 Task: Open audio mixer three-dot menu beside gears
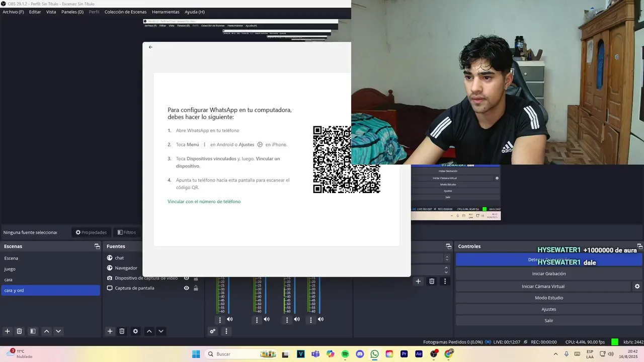(226, 331)
